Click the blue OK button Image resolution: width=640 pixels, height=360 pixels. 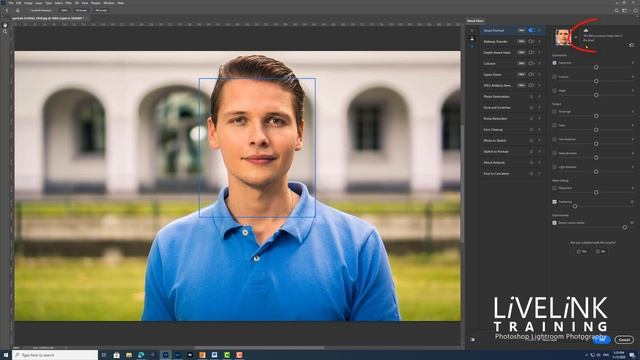(601, 340)
